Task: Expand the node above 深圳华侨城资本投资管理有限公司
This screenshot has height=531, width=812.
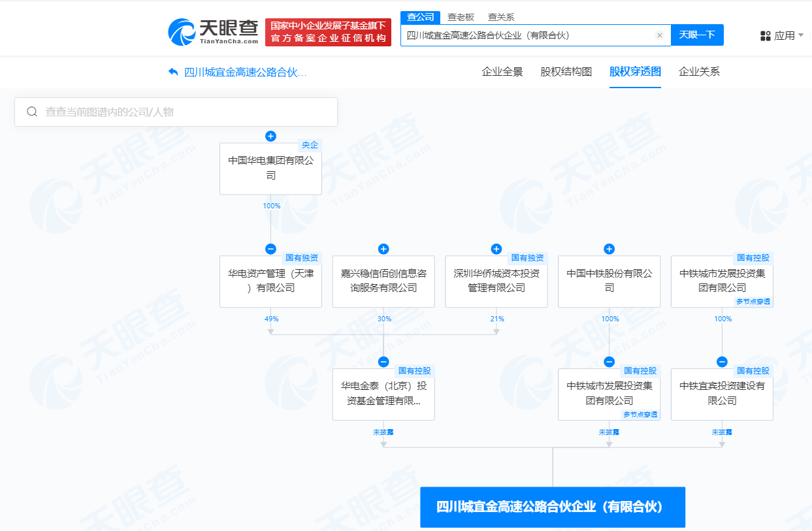Action: (496, 249)
